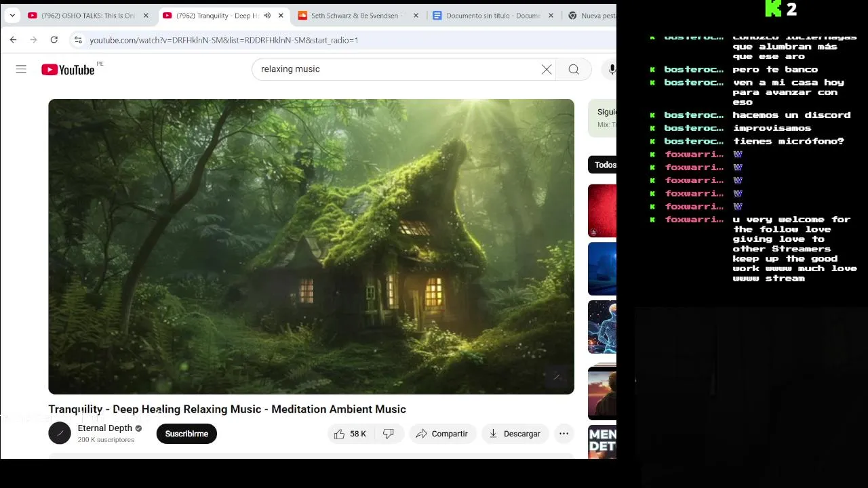
Task: Go back in browser history
Action: 13,40
